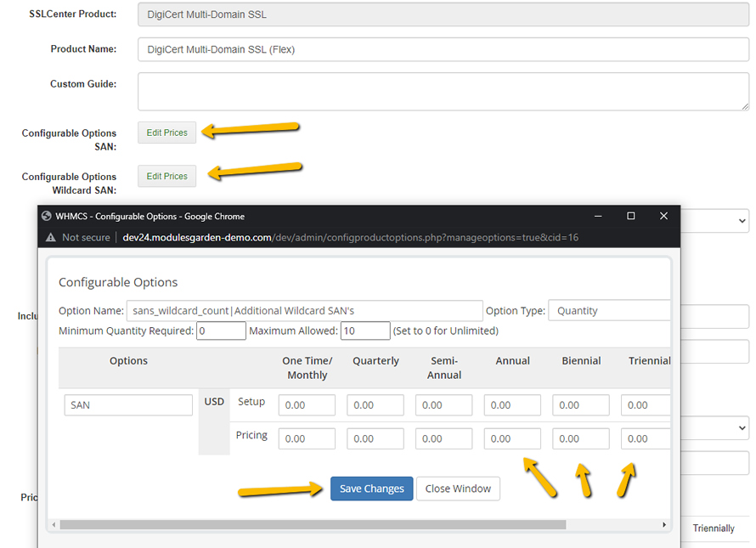Click Edit Prices for Configurable Options Wildcard SAN
Screen dimensions: 756x548
[166, 176]
